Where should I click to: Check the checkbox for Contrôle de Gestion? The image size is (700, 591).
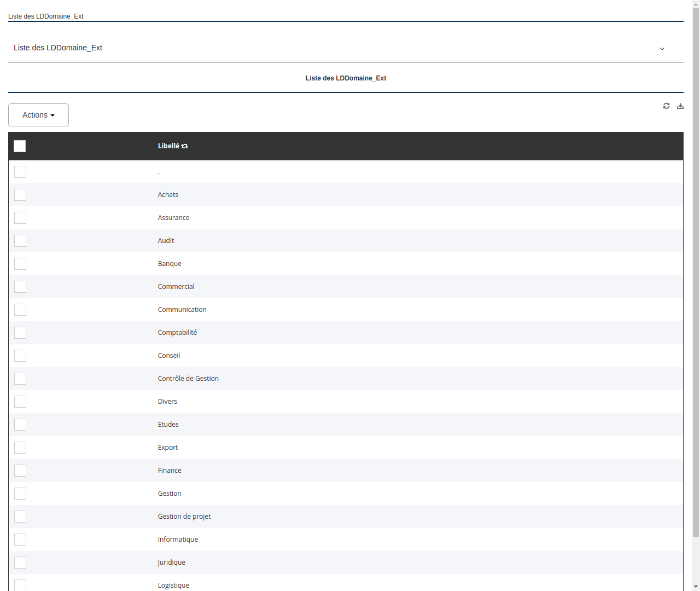[20, 379]
